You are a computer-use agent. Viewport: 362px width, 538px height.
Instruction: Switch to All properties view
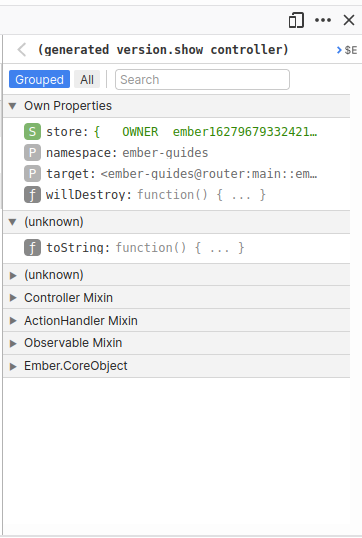(87, 79)
